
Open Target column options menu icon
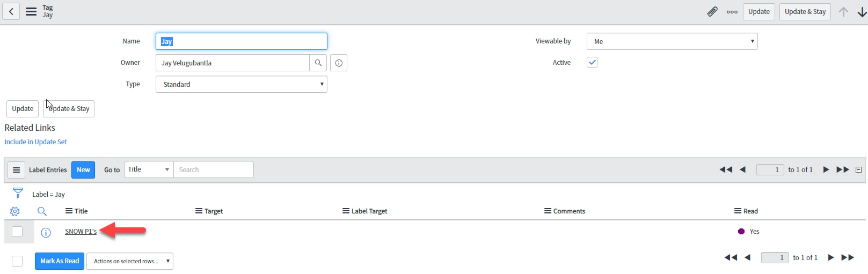coord(199,211)
